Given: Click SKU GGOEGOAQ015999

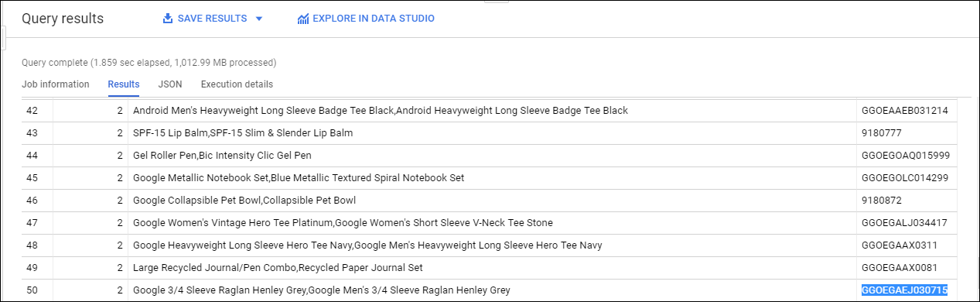Looking at the screenshot, I should click(x=906, y=156).
